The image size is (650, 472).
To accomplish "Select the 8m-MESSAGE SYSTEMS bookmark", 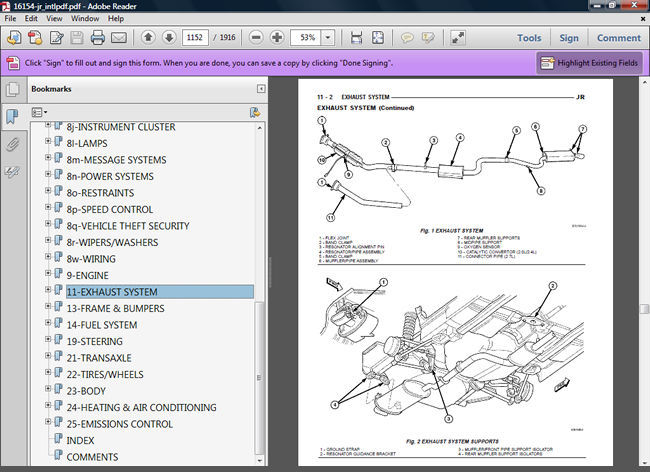I will tap(116, 160).
